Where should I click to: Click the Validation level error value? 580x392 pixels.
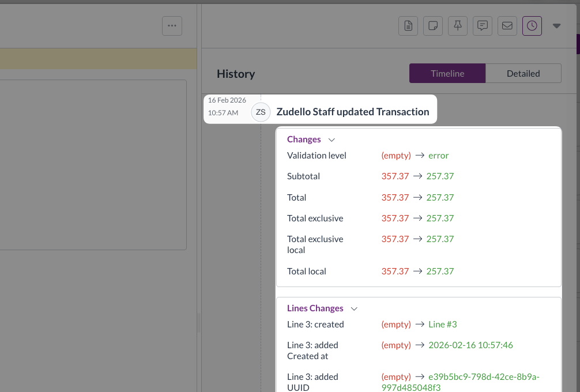point(438,156)
